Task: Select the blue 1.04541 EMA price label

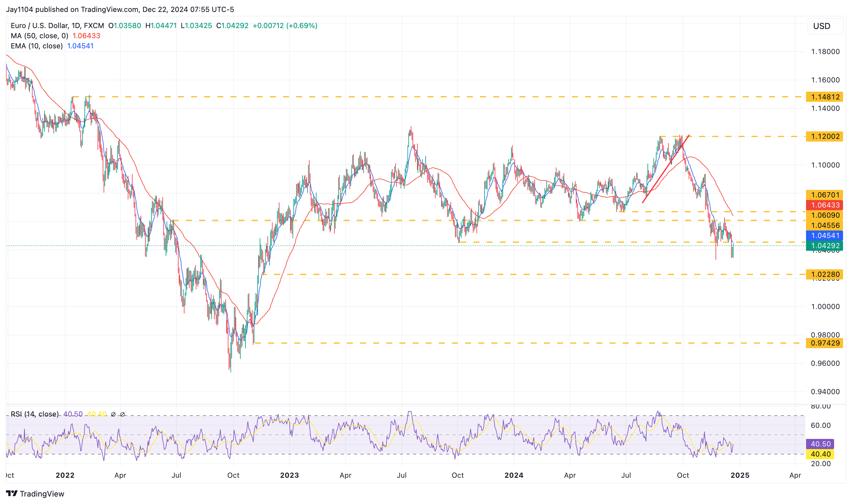Action: coord(824,236)
